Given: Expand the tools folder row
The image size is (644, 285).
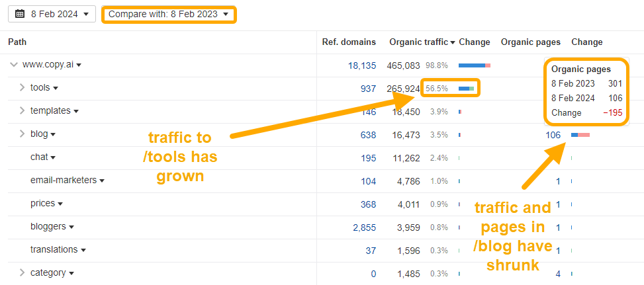Looking at the screenshot, I should tap(22, 88).
